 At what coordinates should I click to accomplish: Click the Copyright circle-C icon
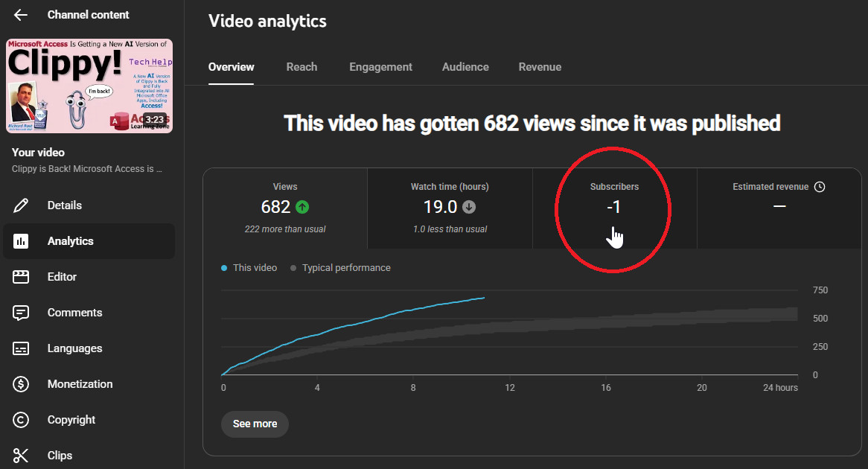21,420
